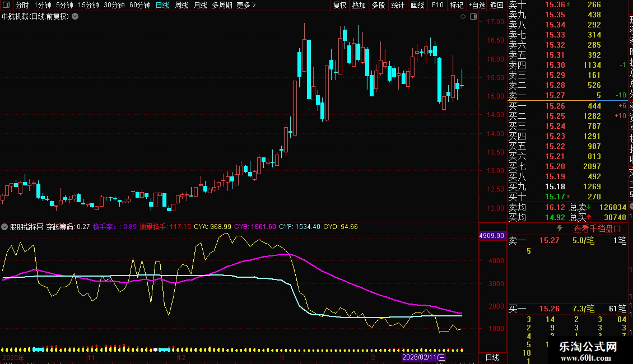Click the 换手率 indicator value
This screenshot has height=364, width=633.
115,227
